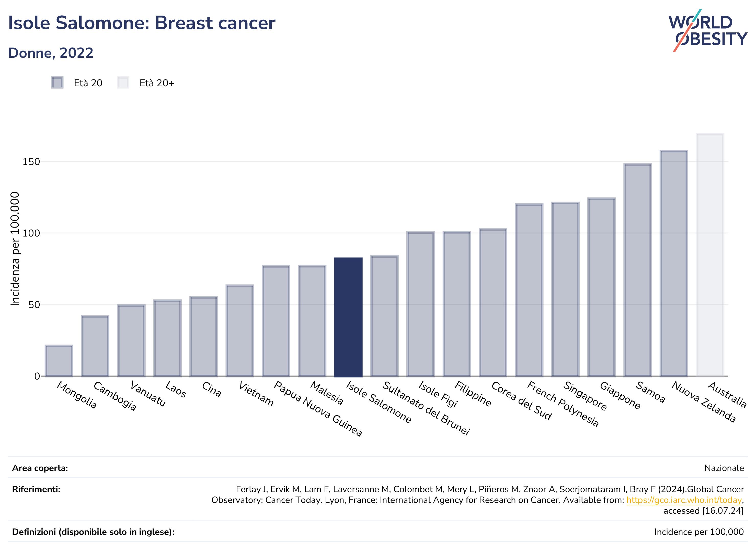Click the Sultanato del Brunei axis label

(426, 408)
